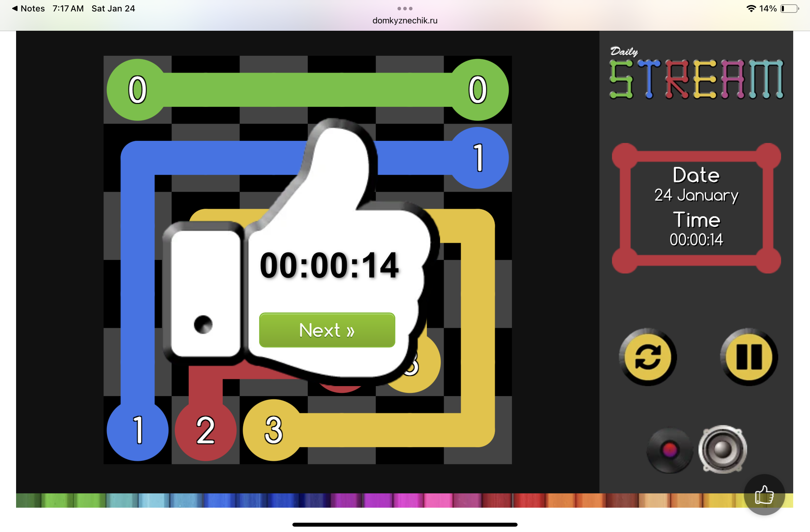The height and width of the screenshot is (532, 810).
Task: Select the blue 1 node at bottom left
Action: 138,430
